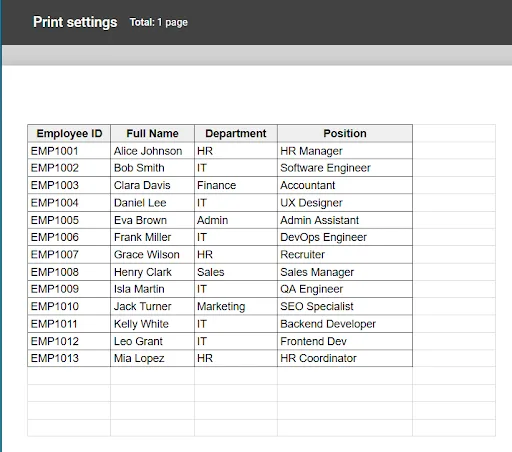
Task: Click the Alice Johnson cell
Action: pyautogui.click(x=152, y=151)
